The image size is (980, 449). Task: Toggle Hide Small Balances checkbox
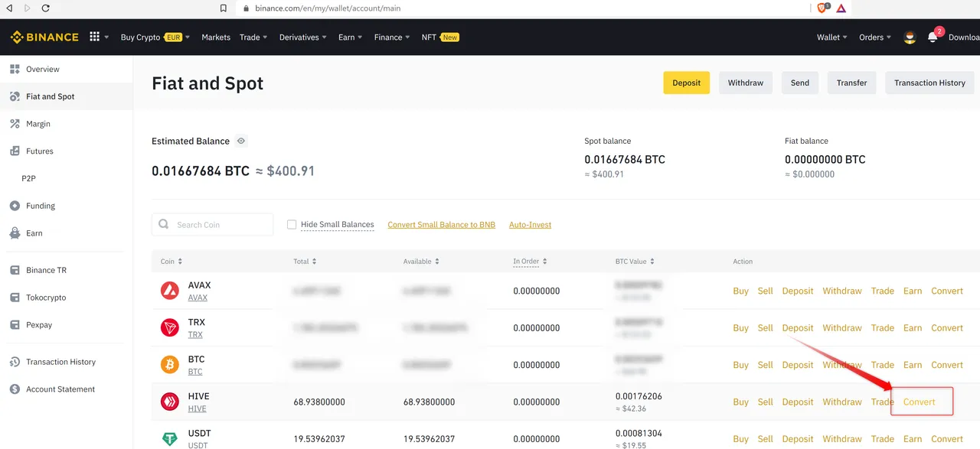[x=291, y=224]
